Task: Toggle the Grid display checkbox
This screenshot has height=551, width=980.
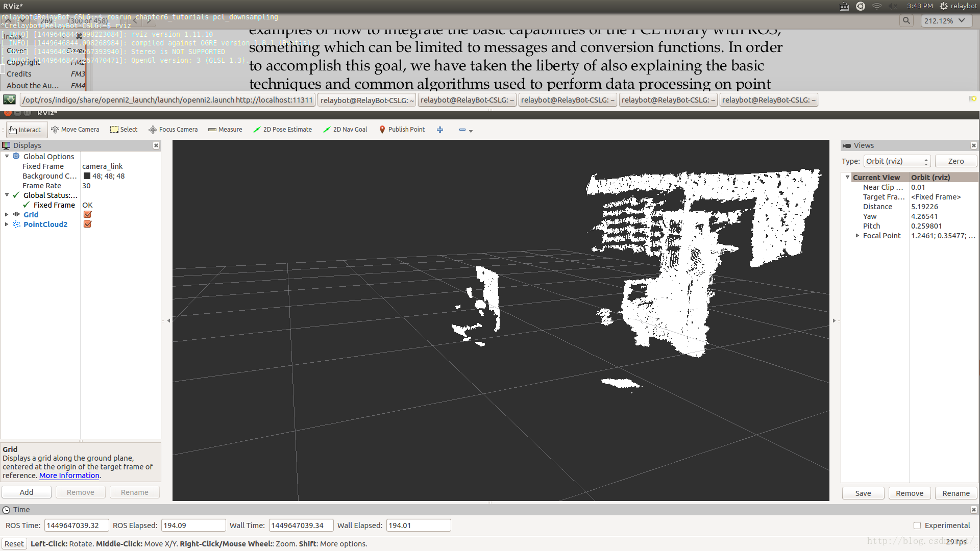Action: pos(87,215)
